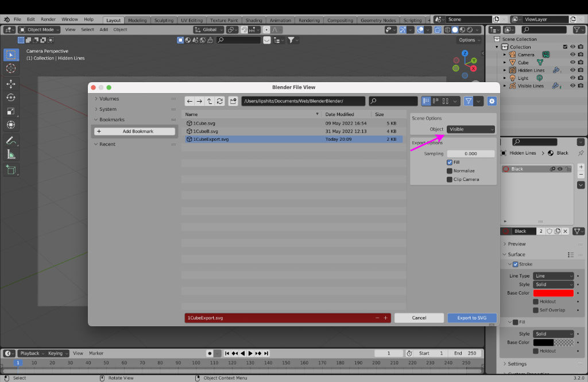Refresh the file list
Image resolution: width=588 pixels, height=382 pixels.
[x=220, y=101]
